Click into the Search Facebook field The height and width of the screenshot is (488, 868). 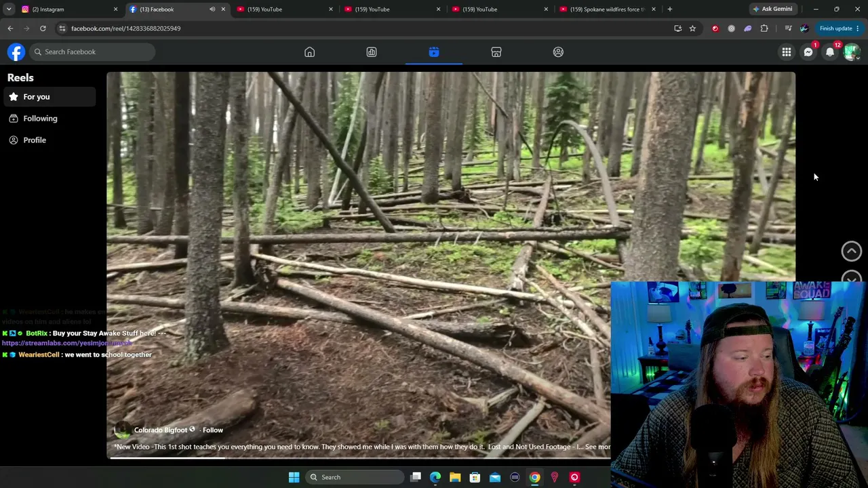pos(93,52)
